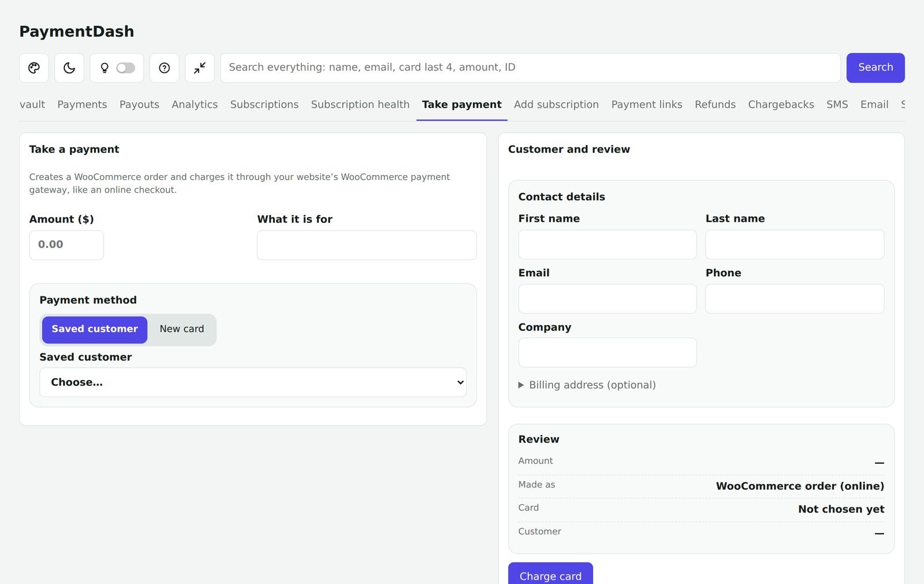Select New card payment method
Viewport: 924px width, 584px height.
tap(182, 329)
